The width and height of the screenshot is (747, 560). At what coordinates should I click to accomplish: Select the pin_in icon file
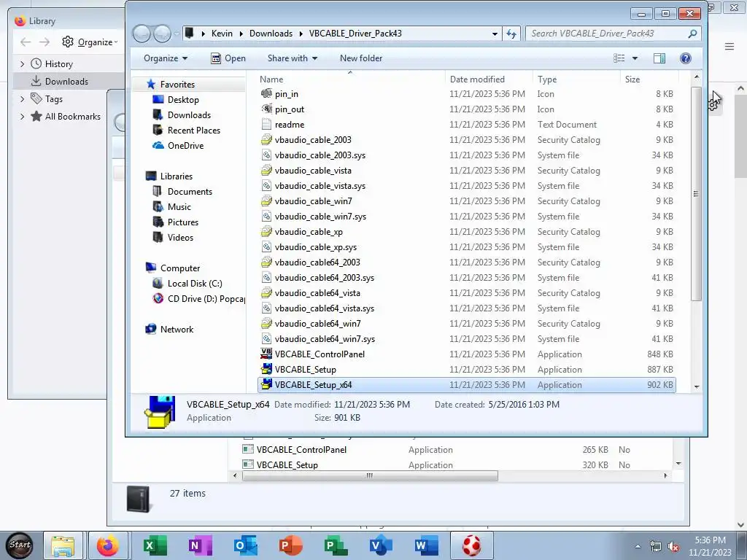[x=467, y=94]
